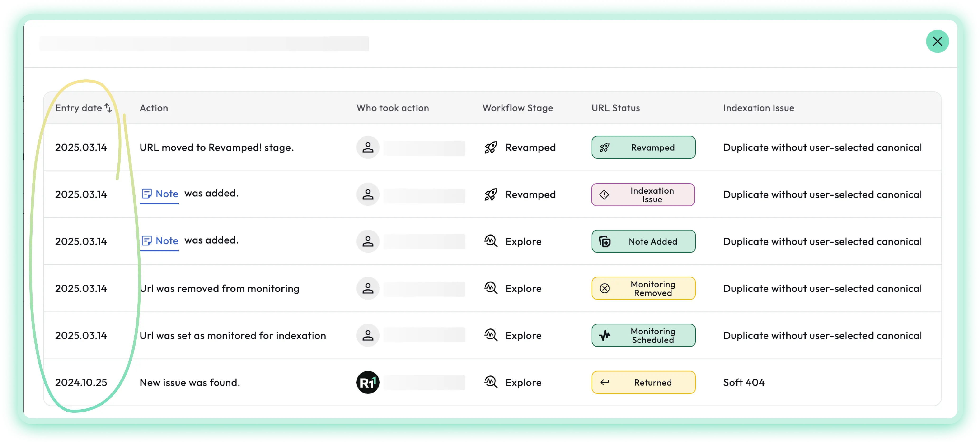Sort by Entry date arrows icon
The height and width of the screenshot is (444, 980).
(108, 108)
